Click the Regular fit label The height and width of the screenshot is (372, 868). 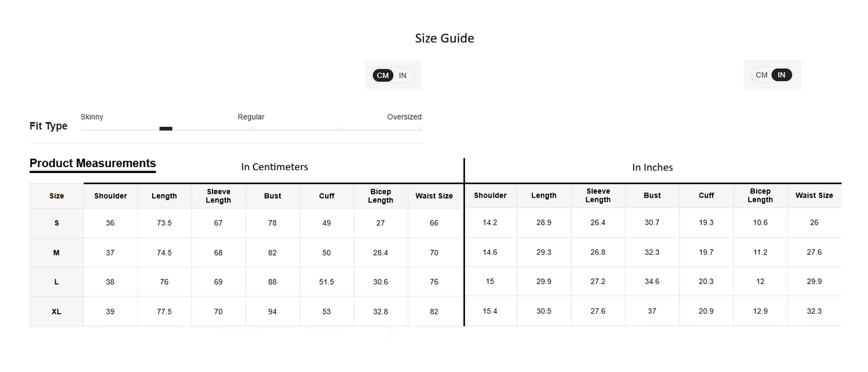(251, 117)
